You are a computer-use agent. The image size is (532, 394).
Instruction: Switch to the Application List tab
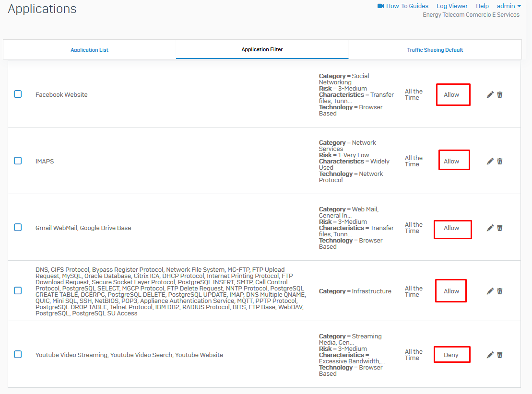(x=90, y=50)
